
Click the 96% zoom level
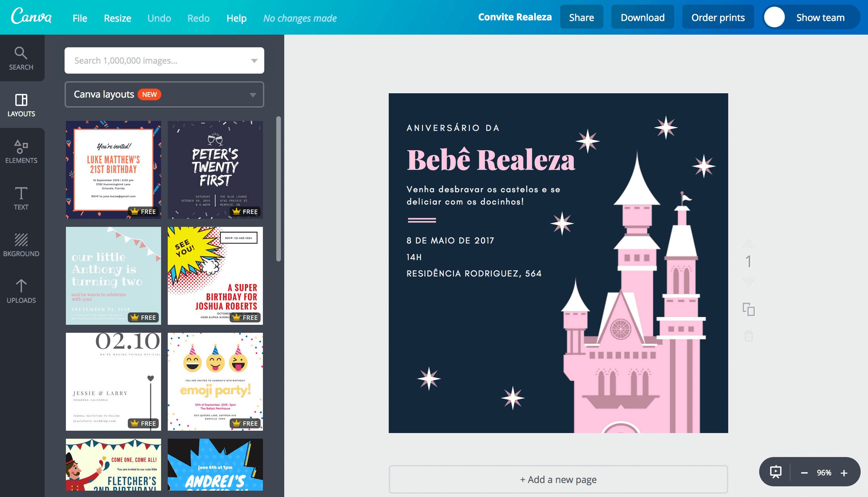[x=824, y=473]
